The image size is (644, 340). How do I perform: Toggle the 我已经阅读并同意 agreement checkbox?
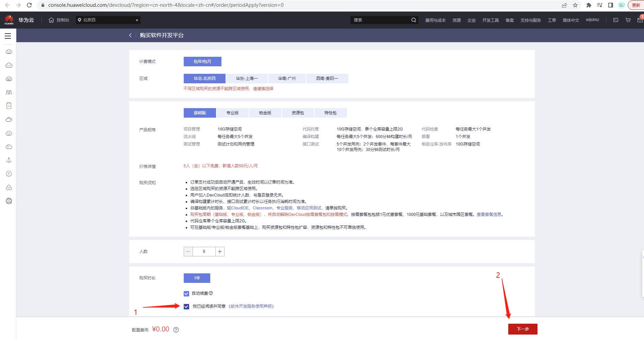tap(186, 307)
